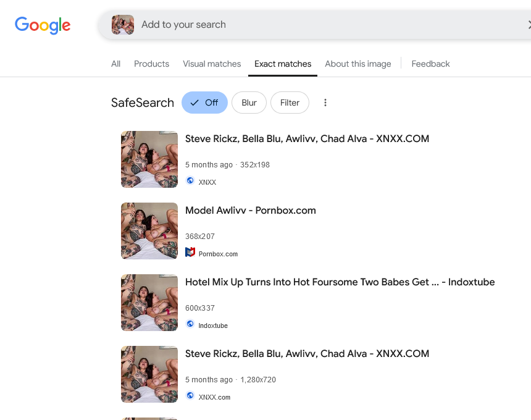Click the 368x207 dimension text

pyautogui.click(x=200, y=237)
